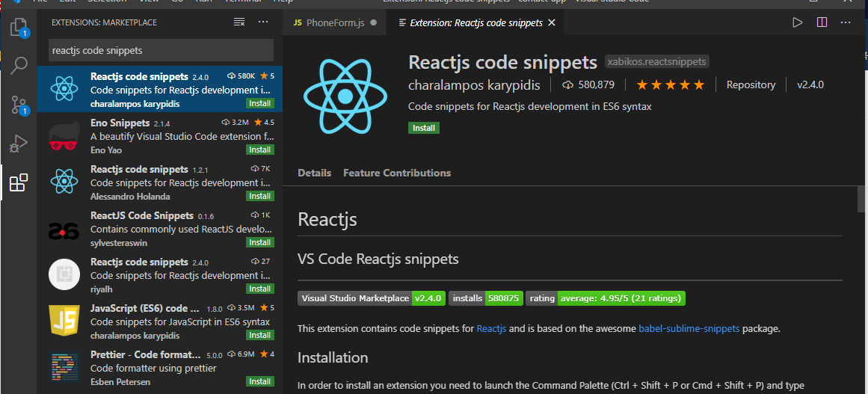868x394 pixels.
Task: Click the Eno Snippets extension icon
Action: coord(64,135)
